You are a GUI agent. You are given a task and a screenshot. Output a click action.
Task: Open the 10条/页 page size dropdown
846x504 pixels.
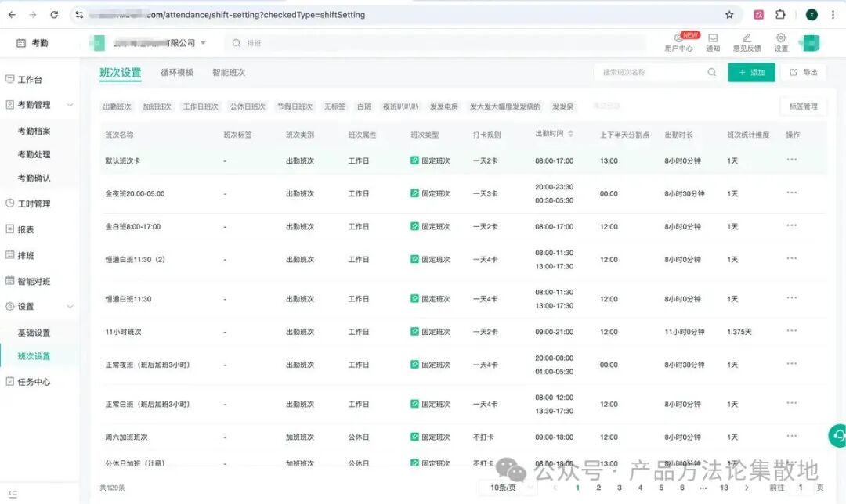point(508,488)
